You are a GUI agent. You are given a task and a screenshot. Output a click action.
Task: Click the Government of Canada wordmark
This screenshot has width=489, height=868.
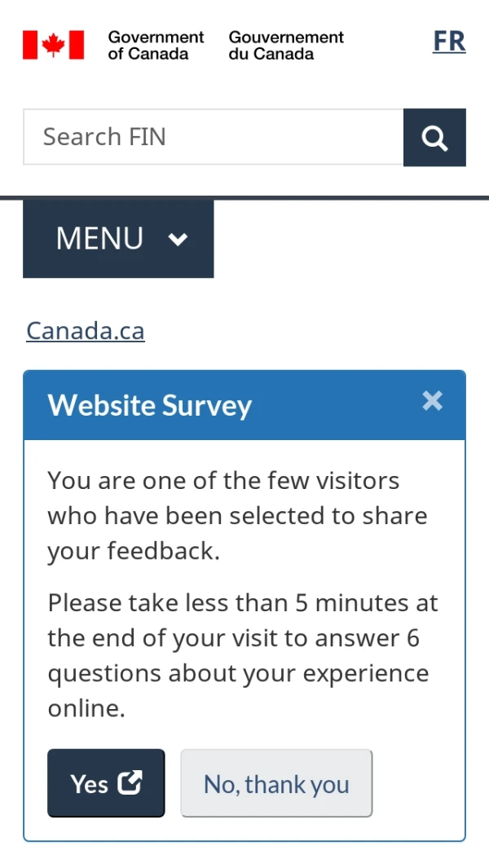[x=156, y=45]
